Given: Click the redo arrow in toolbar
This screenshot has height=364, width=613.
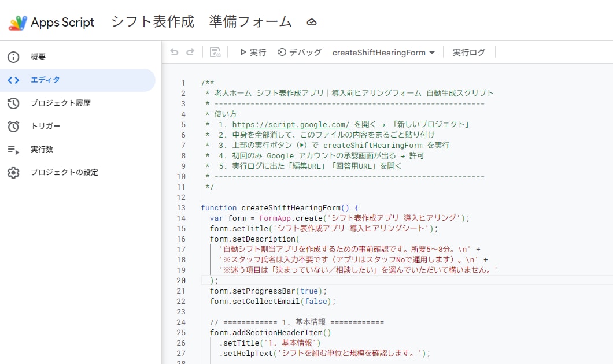Looking at the screenshot, I should [x=190, y=52].
